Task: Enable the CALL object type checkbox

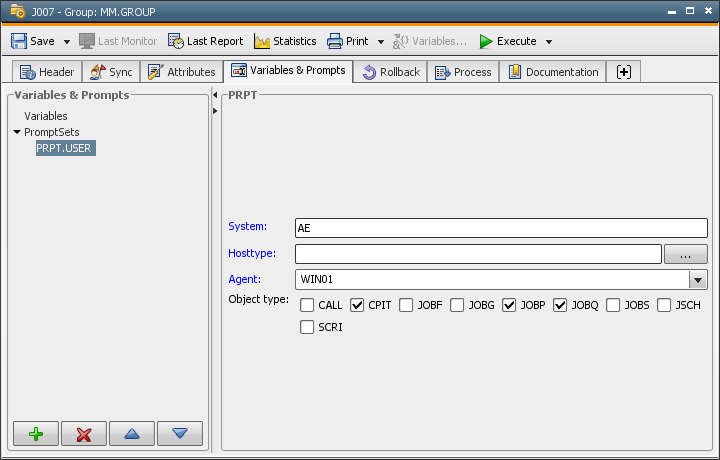Action: [x=307, y=305]
